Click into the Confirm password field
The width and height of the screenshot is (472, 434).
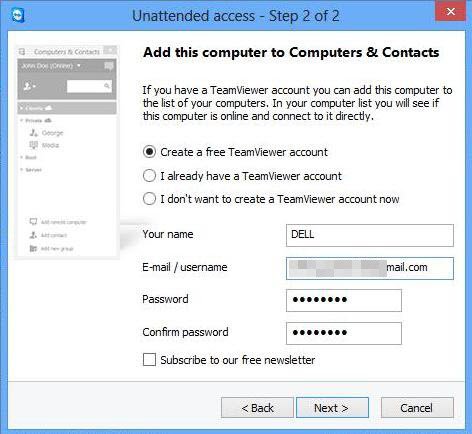click(x=344, y=333)
